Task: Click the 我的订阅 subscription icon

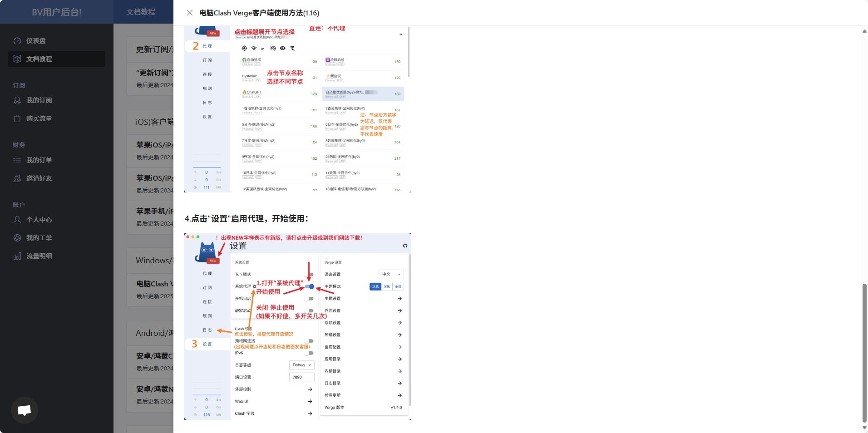Action: [17, 100]
